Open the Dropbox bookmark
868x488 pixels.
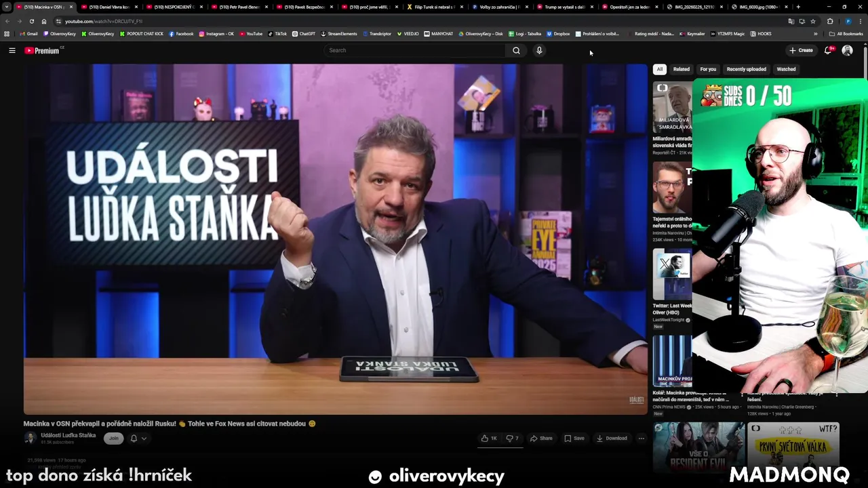[x=558, y=33]
